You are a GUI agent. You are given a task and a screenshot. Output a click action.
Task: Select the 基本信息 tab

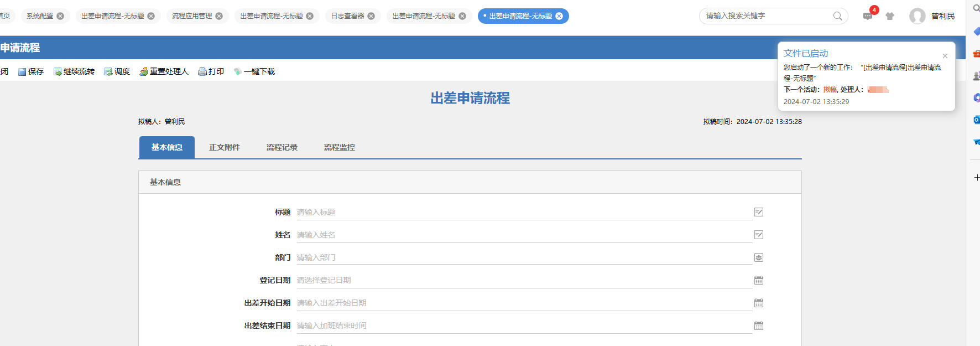pos(167,147)
